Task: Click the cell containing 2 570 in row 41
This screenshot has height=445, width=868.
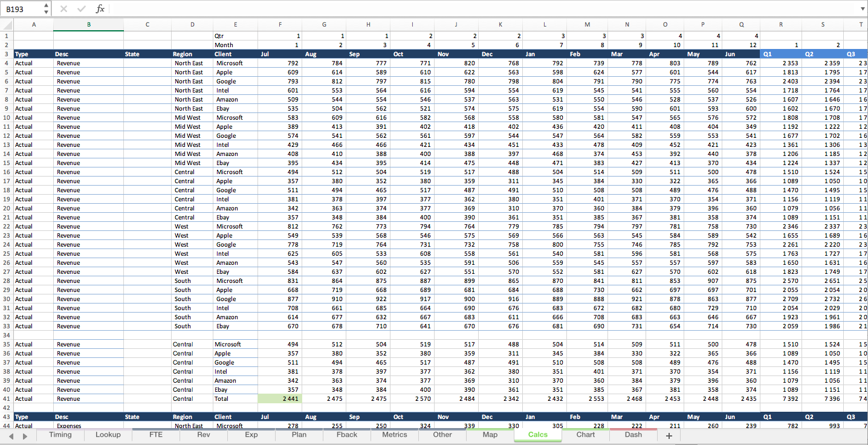Action: (412, 398)
